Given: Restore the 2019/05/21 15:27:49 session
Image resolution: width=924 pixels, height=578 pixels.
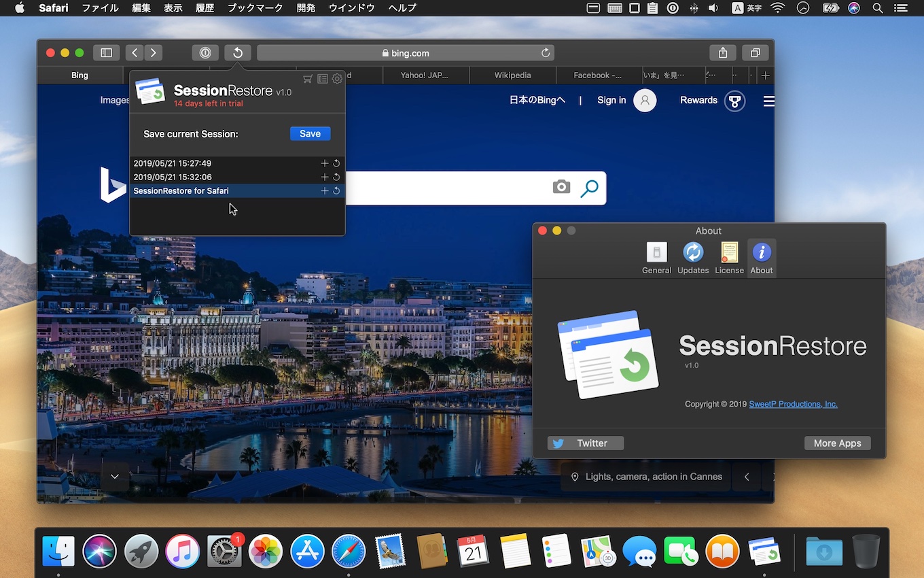Looking at the screenshot, I should 336,163.
